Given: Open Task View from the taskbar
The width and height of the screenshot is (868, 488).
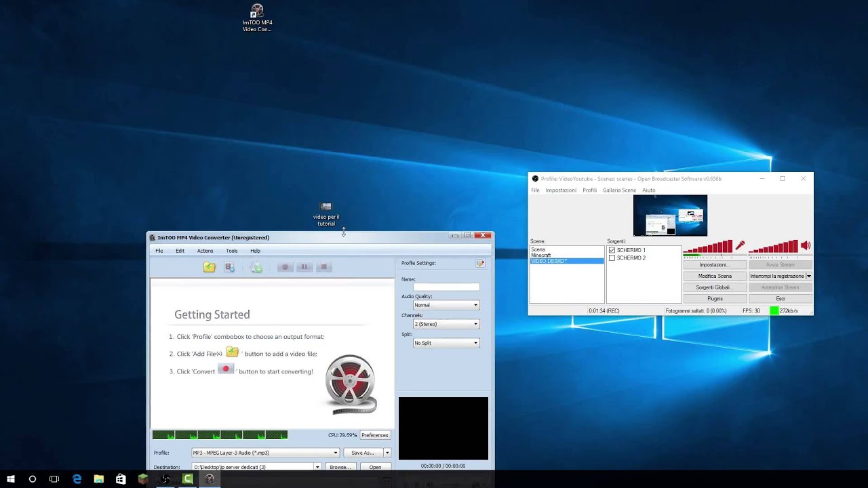Looking at the screenshot, I should pos(54,479).
